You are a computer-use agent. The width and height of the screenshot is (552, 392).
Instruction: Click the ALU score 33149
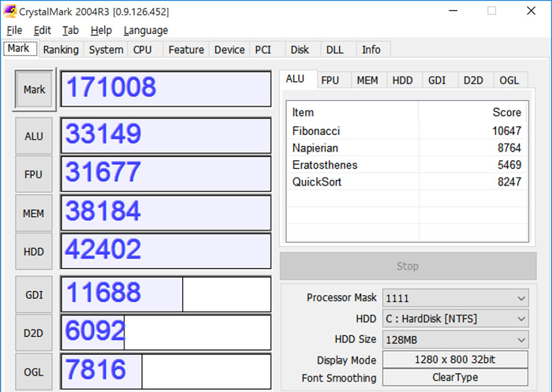tap(166, 136)
